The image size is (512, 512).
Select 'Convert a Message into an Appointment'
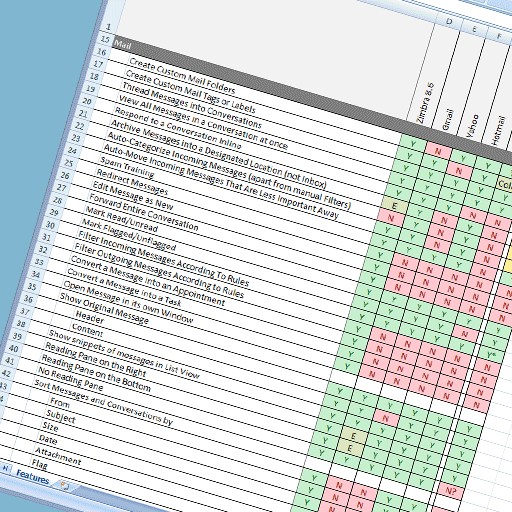pos(148,281)
